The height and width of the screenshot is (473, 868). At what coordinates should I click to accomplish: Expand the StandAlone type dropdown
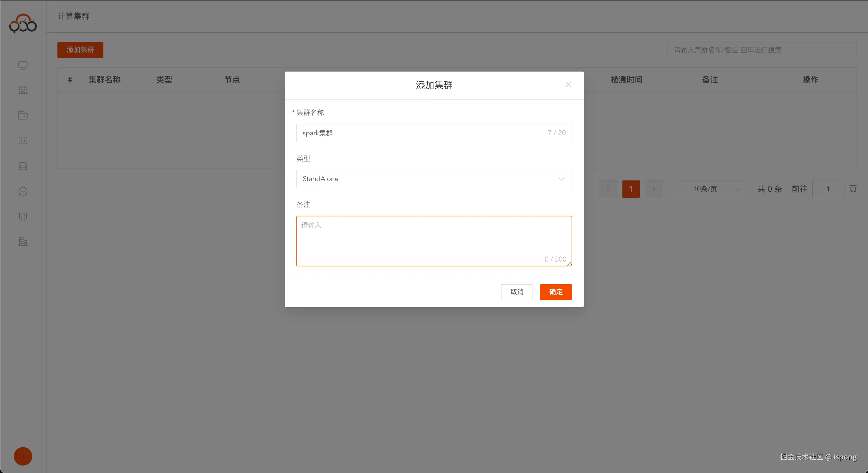(434, 179)
